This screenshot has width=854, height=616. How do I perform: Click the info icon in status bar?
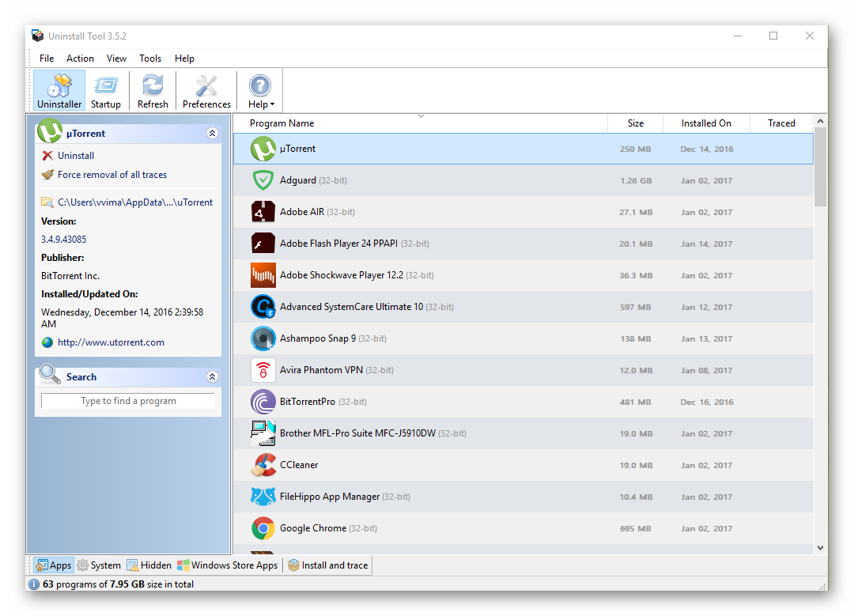click(34, 584)
